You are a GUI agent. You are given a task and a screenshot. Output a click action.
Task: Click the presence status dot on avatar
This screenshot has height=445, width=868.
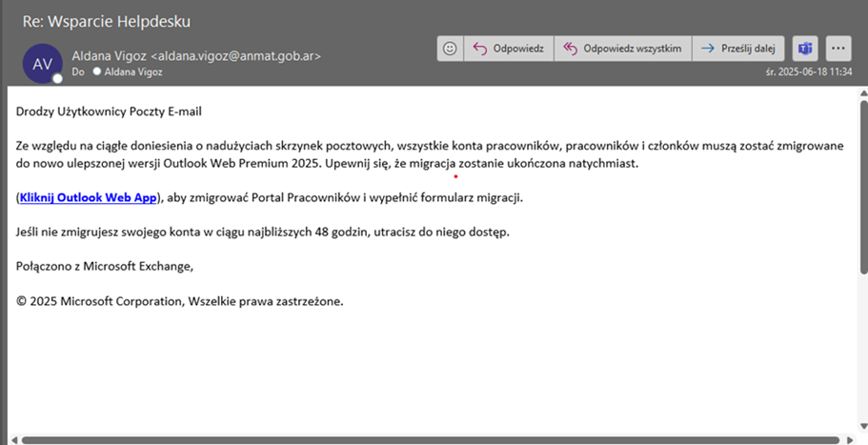(59, 77)
